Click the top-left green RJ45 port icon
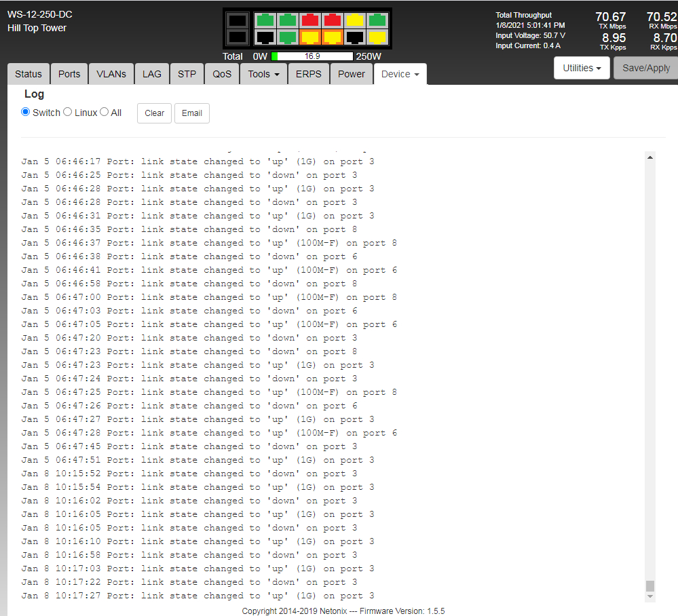 (x=265, y=20)
